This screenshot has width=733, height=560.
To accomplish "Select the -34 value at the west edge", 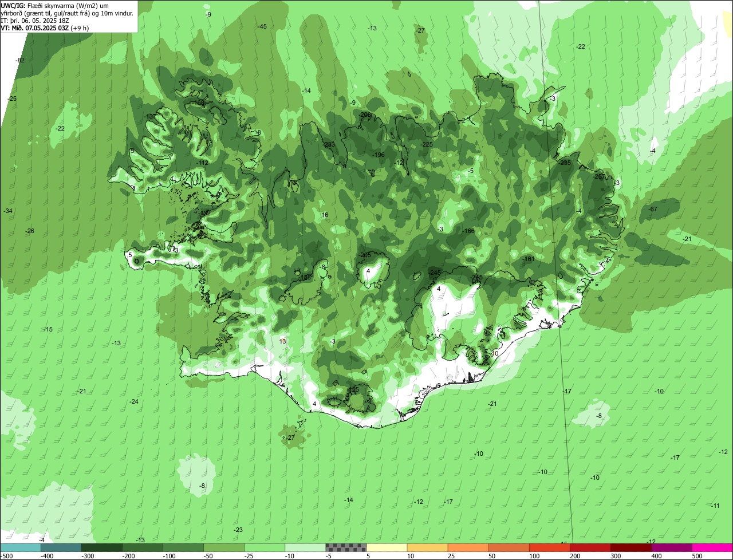I will point(7,211).
